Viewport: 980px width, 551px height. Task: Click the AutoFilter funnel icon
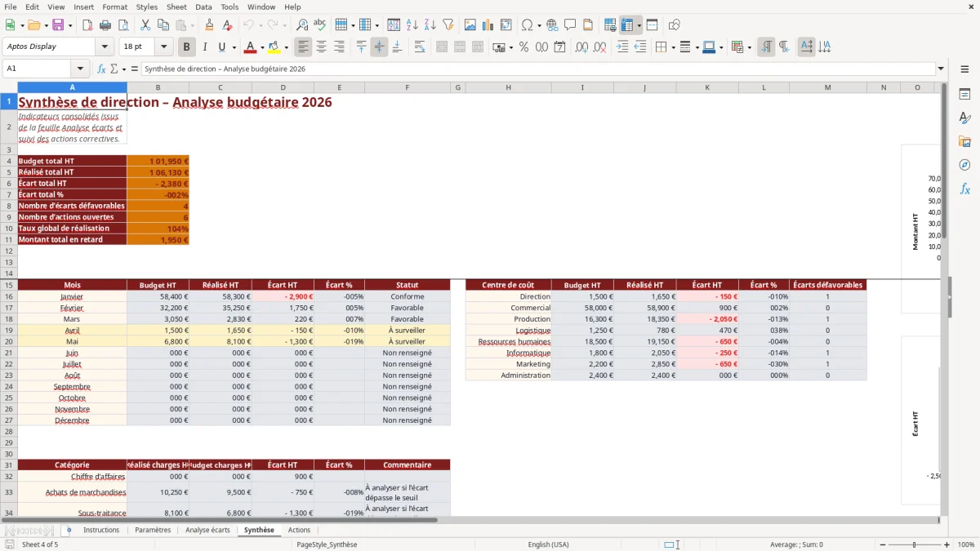click(448, 25)
